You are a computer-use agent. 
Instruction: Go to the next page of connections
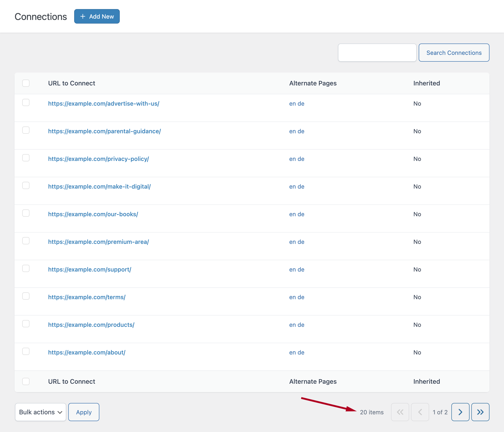pos(460,412)
